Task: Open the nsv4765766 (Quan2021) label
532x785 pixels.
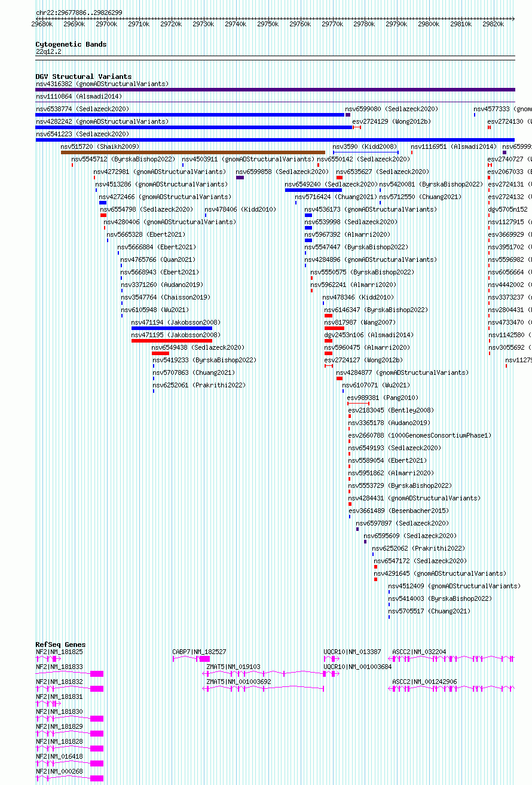Action: click(x=158, y=259)
